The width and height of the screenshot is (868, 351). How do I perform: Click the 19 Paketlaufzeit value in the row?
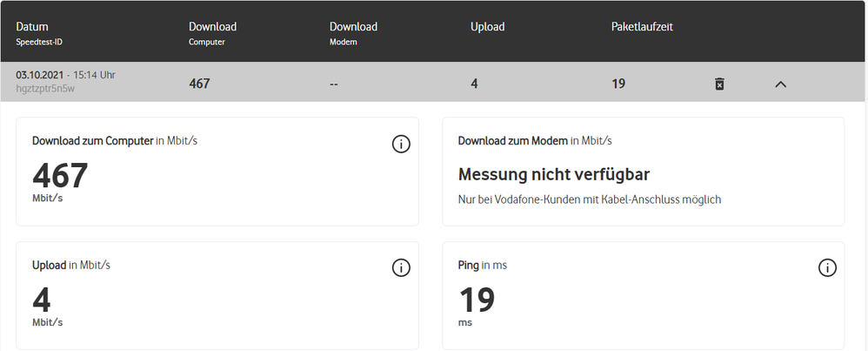point(618,84)
